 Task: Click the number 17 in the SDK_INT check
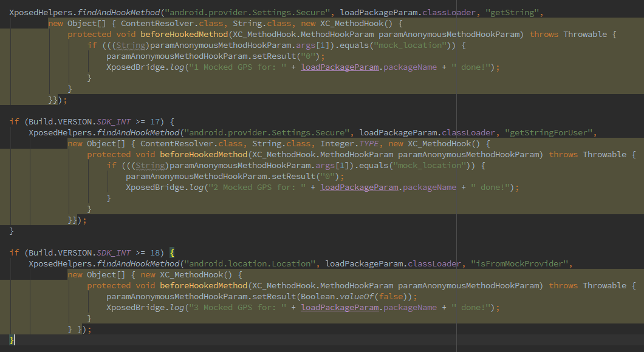(x=155, y=122)
